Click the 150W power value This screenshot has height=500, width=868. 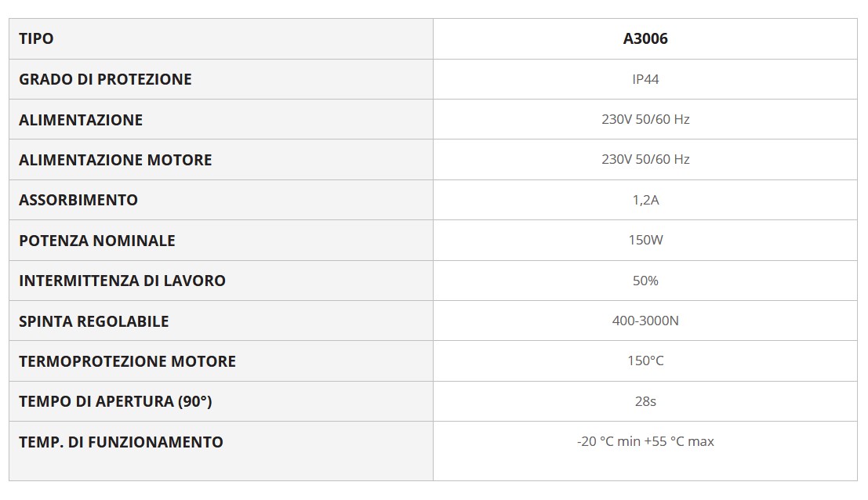[x=645, y=240]
